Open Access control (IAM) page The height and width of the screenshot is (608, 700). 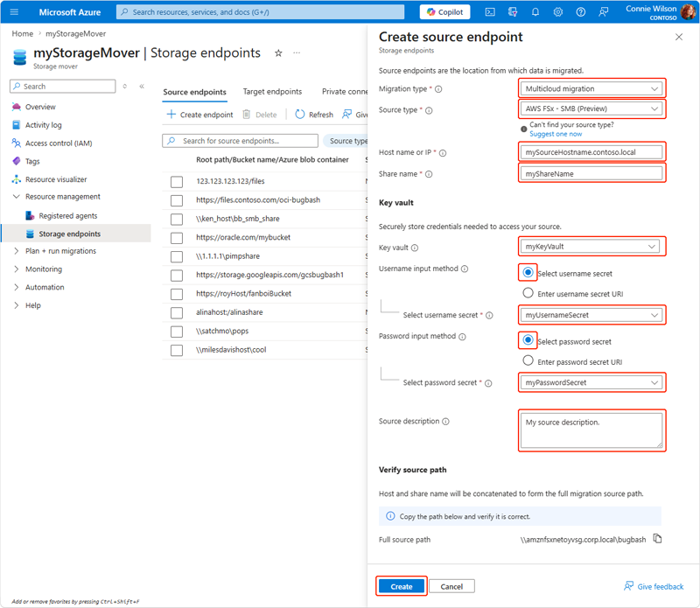59,143
